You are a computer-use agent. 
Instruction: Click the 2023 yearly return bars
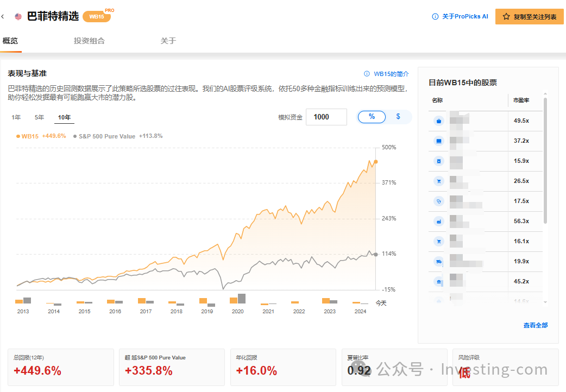click(330, 301)
